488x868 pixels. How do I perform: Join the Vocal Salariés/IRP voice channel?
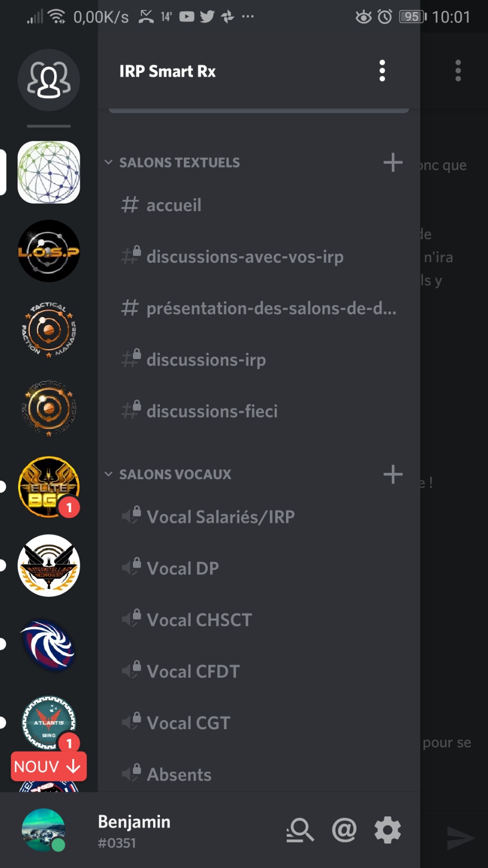(x=220, y=517)
